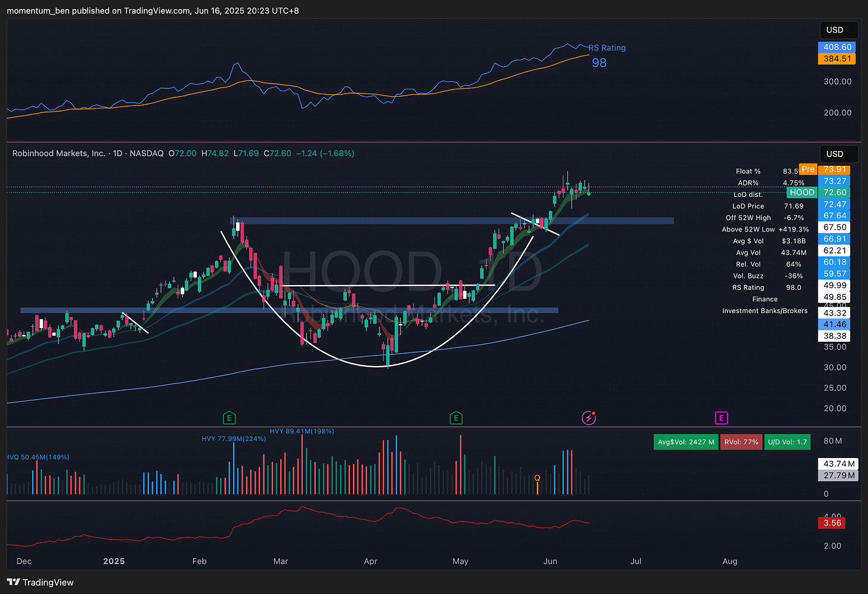Click the green earnings E marker near February
The image size is (868, 594).
pos(229,418)
